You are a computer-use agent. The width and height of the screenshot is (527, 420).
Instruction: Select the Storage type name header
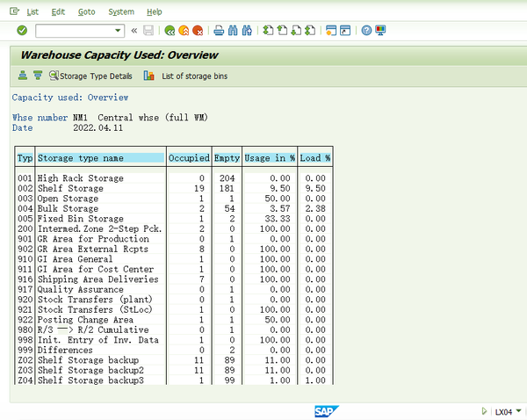100,158
